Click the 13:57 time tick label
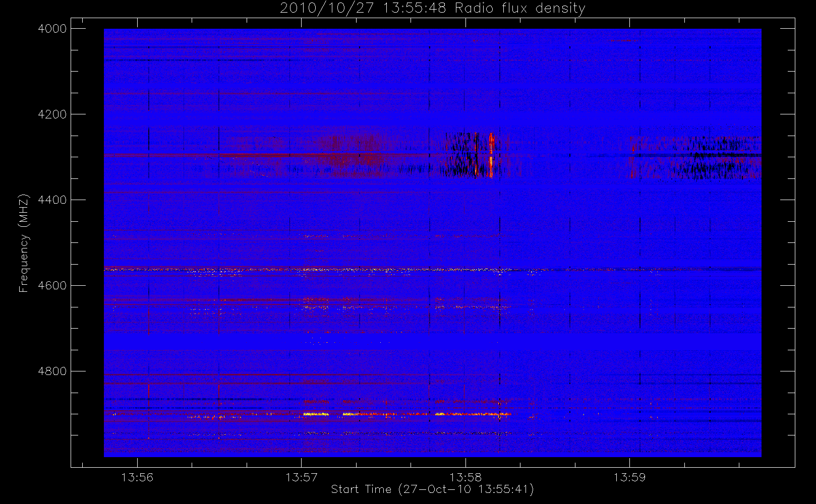Image resolution: width=816 pixels, height=504 pixels. (x=302, y=477)
